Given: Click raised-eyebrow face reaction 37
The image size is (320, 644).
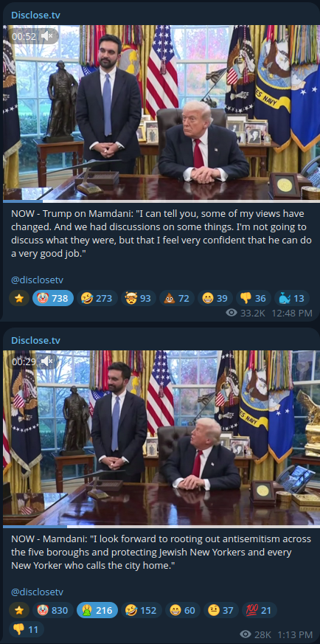Looking at the screenshot, I should pyautogui.click(x=221, y=610).
